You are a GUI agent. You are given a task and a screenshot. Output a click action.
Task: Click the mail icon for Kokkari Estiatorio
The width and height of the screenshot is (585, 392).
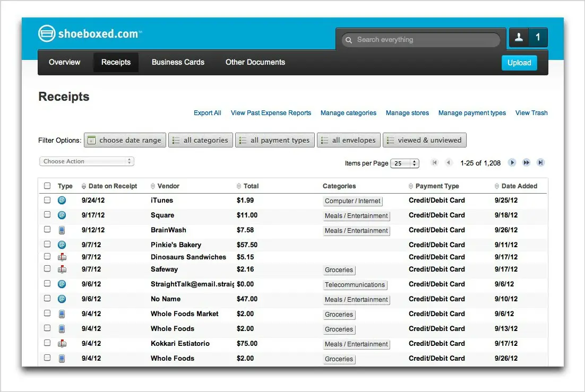pyautogui.click(x=62, y=344)
